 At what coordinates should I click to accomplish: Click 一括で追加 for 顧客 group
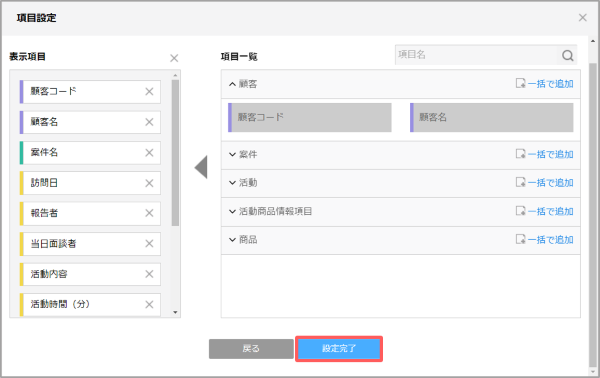545,83
